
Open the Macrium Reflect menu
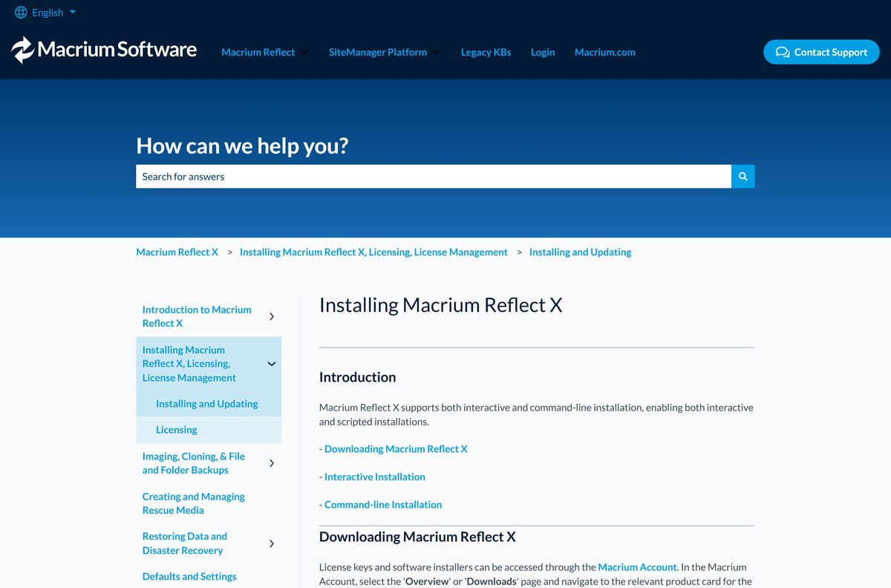(258, 52)
